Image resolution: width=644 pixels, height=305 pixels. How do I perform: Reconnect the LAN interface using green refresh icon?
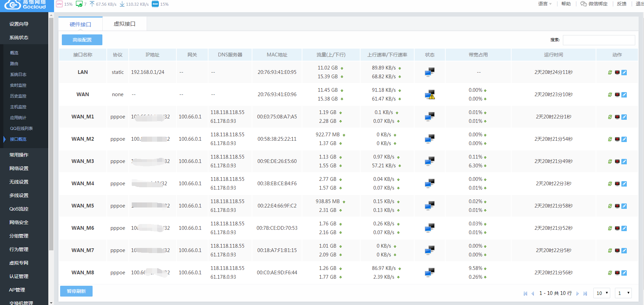click(610, 73)
